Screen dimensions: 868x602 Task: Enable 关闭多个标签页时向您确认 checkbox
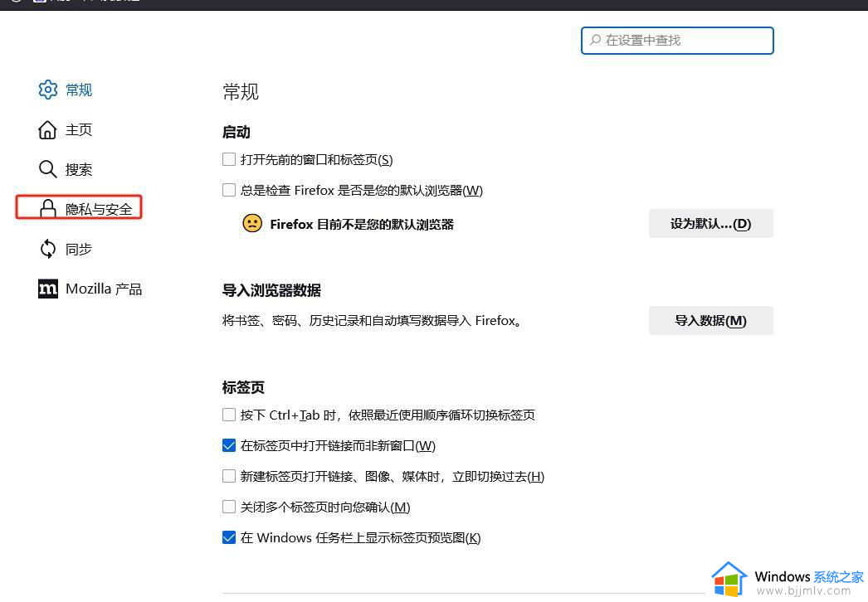(229, 507)
